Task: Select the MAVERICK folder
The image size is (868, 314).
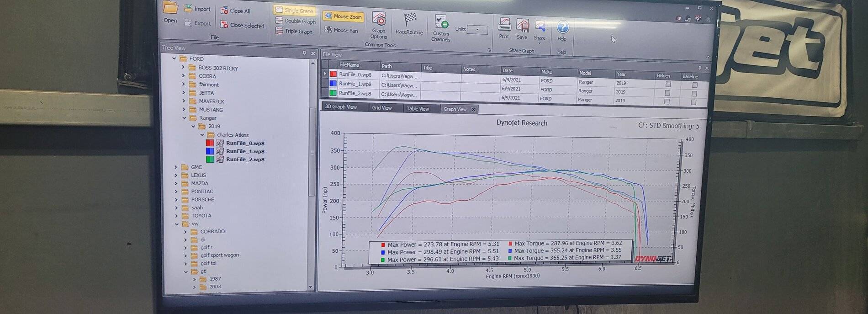Action: 211,101
